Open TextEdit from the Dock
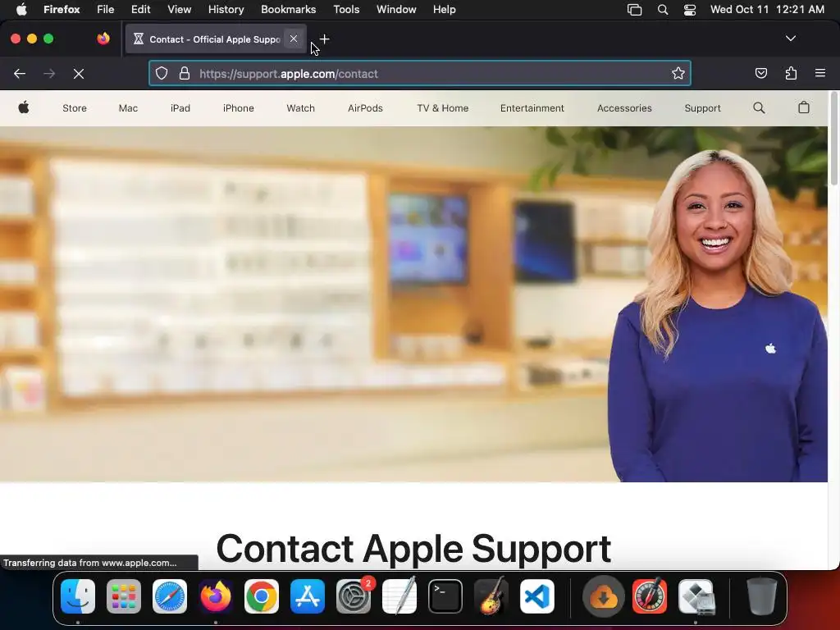This screenshot has width=840, height=630. pyautogui.click(x=399, y=596)
